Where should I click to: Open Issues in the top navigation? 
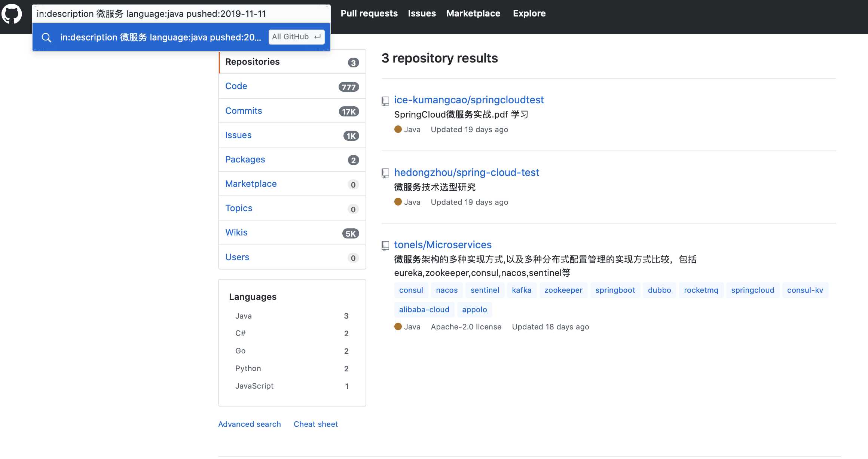pos(422,13)
